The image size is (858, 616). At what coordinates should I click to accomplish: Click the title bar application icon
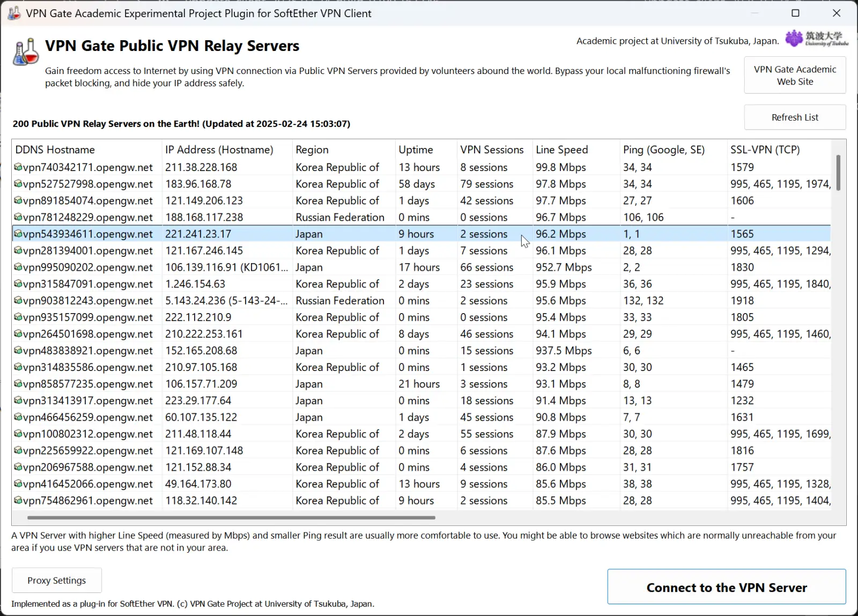[14, 13]
